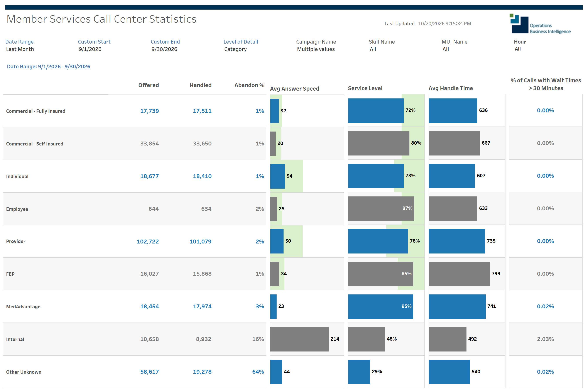Click the Internal Avg Answer Speed bar 214
This screenshot has height=392, width=588.
coord(299,339)
